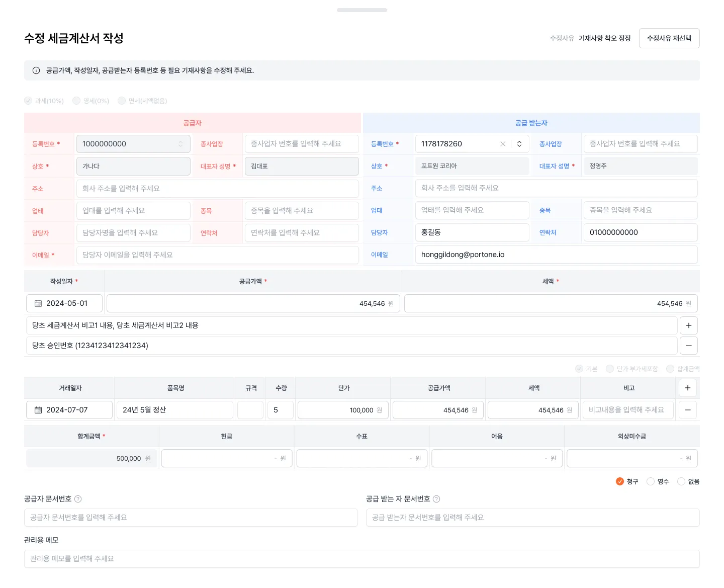Add a new remarks line with the plus icon
724x588 pixels.
click(x=688, y=325)
